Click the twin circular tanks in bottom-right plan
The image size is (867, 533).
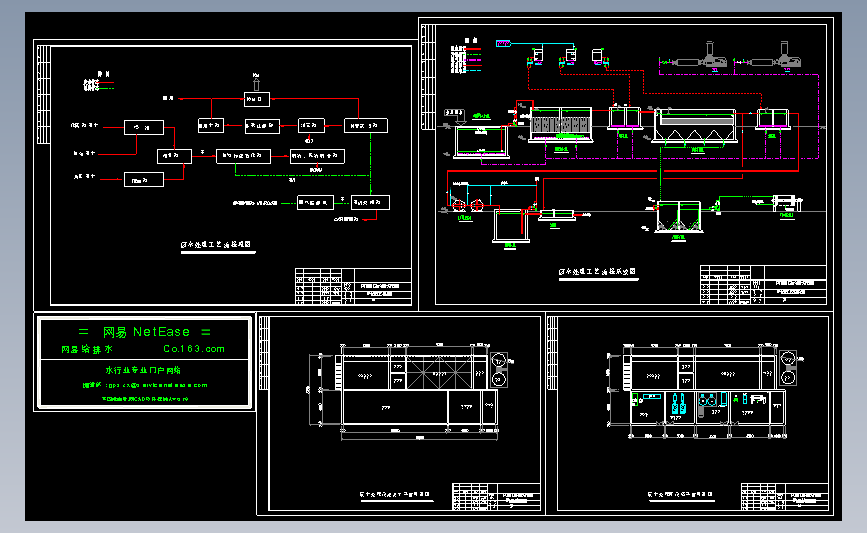click(788, 368)
